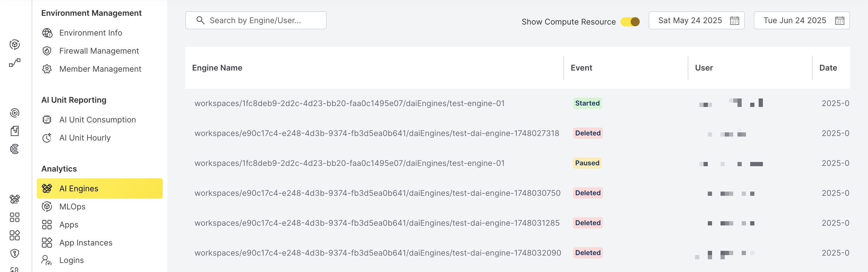
Task: Open AI Unit Hourly report
Action: tap(84, 138)
